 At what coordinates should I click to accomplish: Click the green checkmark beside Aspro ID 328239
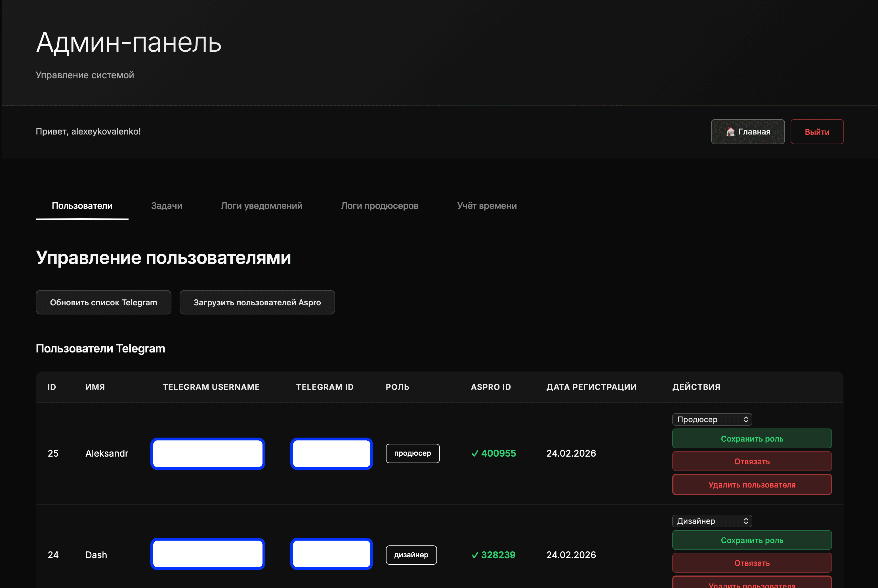(x=475, y=555)
